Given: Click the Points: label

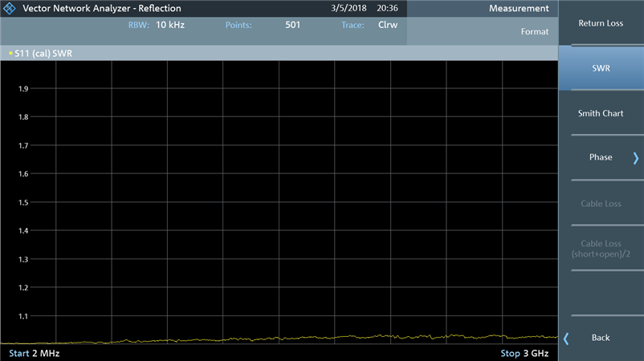Looking at the screenshot, I should (238, 25).
